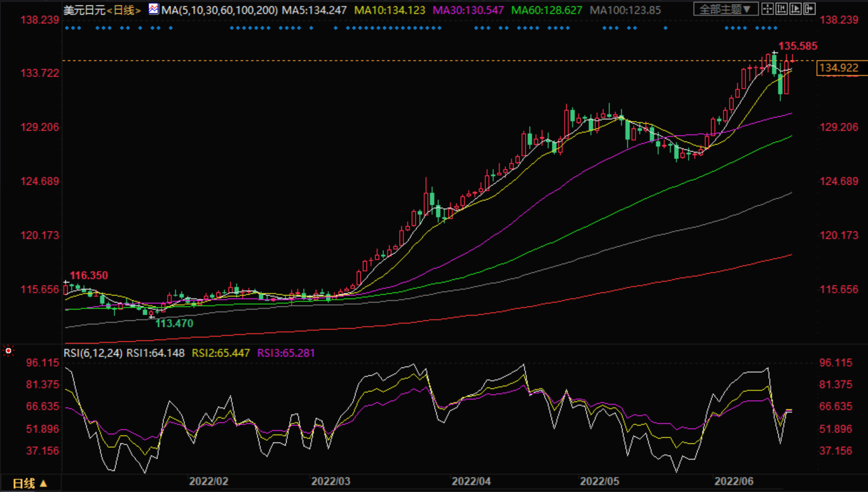Click the 135.585 high price marker
The height and width of the screenshot is (492, 868).
(798, 46)
